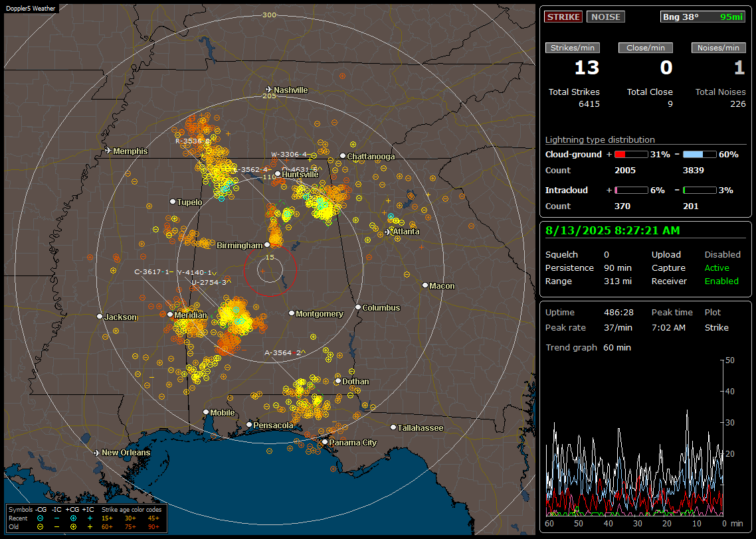Click the 205 range ring label
This screenshot has width=756, height=539.
269,96
